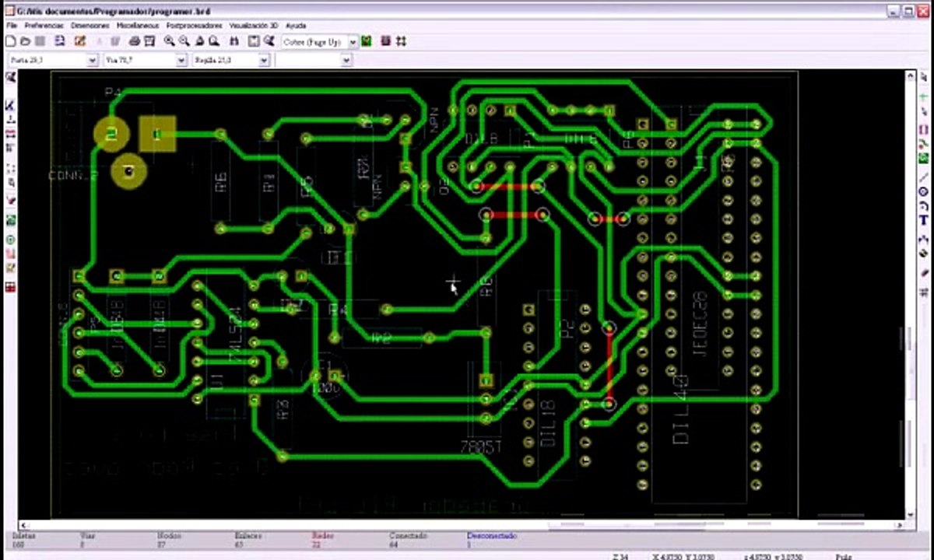Select the graphic line tool
934x560 pixels.
(924, 177)
